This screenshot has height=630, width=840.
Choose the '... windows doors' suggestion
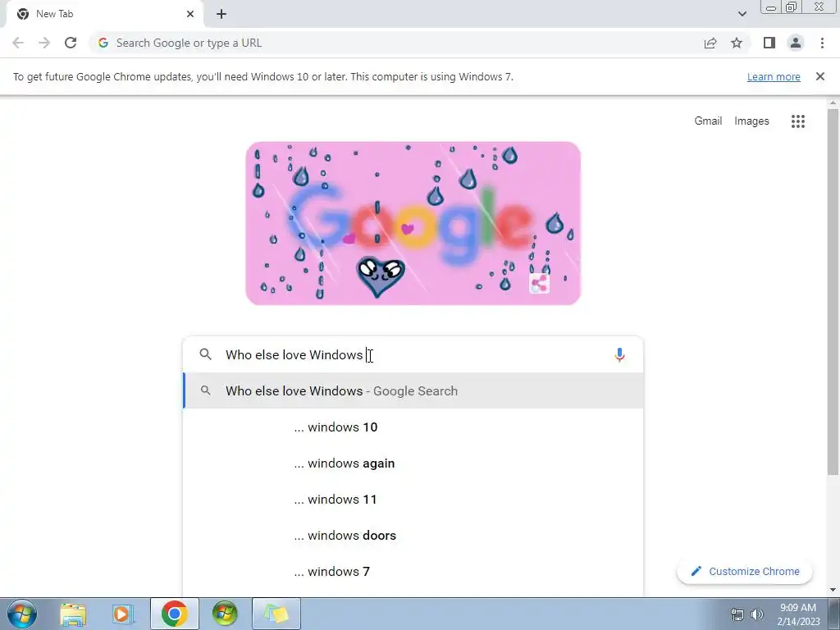(x=413, y=535)
